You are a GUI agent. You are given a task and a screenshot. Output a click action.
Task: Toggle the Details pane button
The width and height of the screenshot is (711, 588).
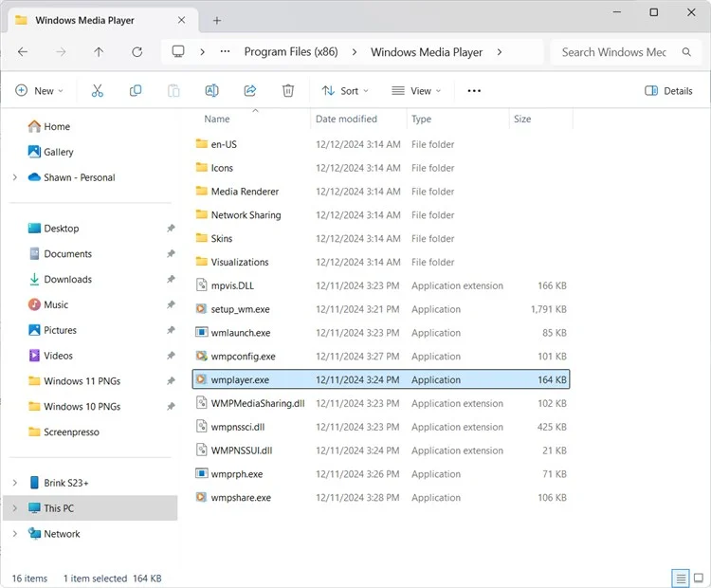[x=668, y=91]
